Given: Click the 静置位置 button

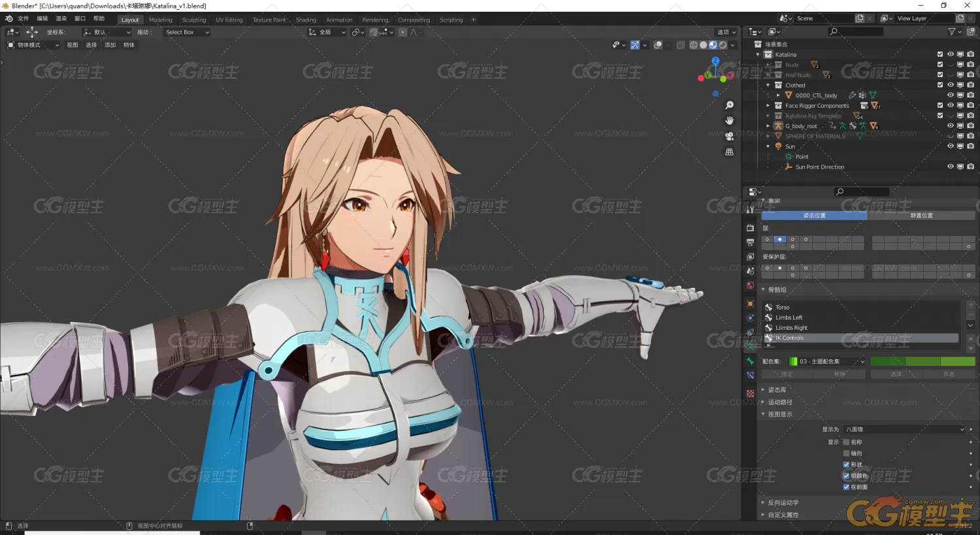Looking at the screenshot, I should pos(921,216).
